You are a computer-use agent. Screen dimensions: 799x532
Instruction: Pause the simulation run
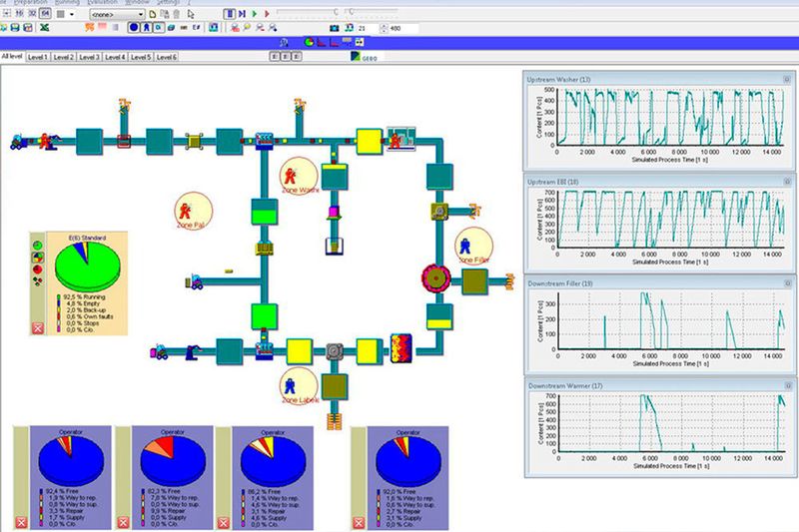[229, 14]
